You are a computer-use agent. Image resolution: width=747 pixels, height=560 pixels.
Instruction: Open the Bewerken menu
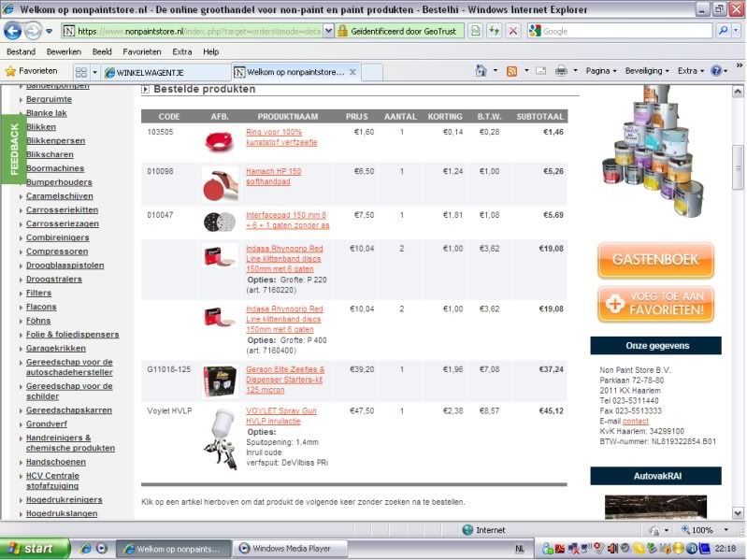pyautogui.click(x=64, y=52)
